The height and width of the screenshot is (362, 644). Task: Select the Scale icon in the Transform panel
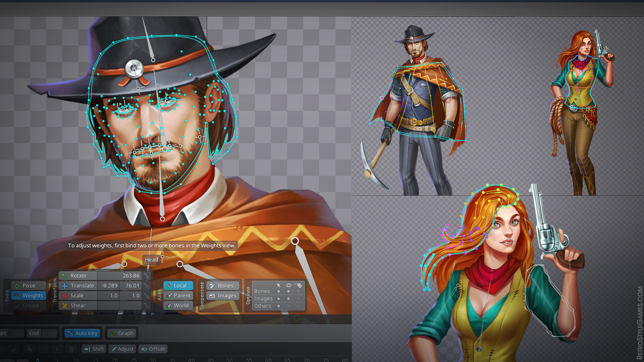pos(65,296)
